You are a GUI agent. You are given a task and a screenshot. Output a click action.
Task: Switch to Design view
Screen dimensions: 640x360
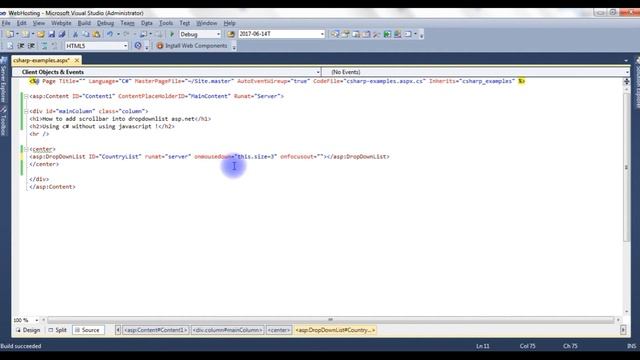click(28, 330)
